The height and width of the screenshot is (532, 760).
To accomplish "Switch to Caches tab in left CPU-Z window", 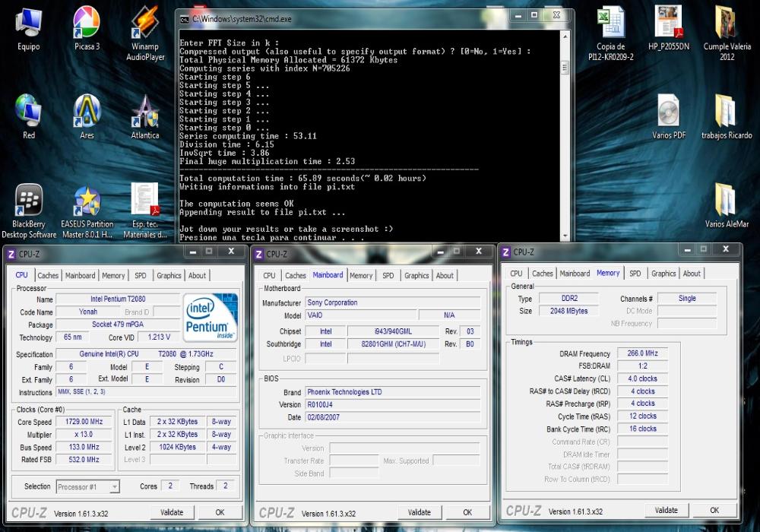I will click(x=48, y=275).
